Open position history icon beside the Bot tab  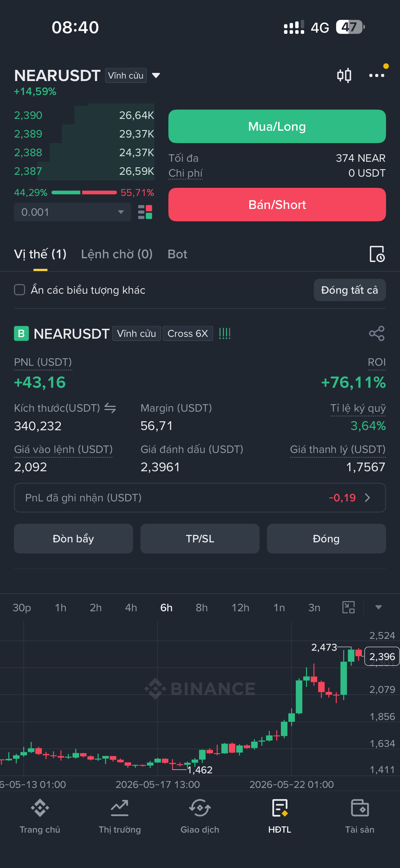pos(377,254)
